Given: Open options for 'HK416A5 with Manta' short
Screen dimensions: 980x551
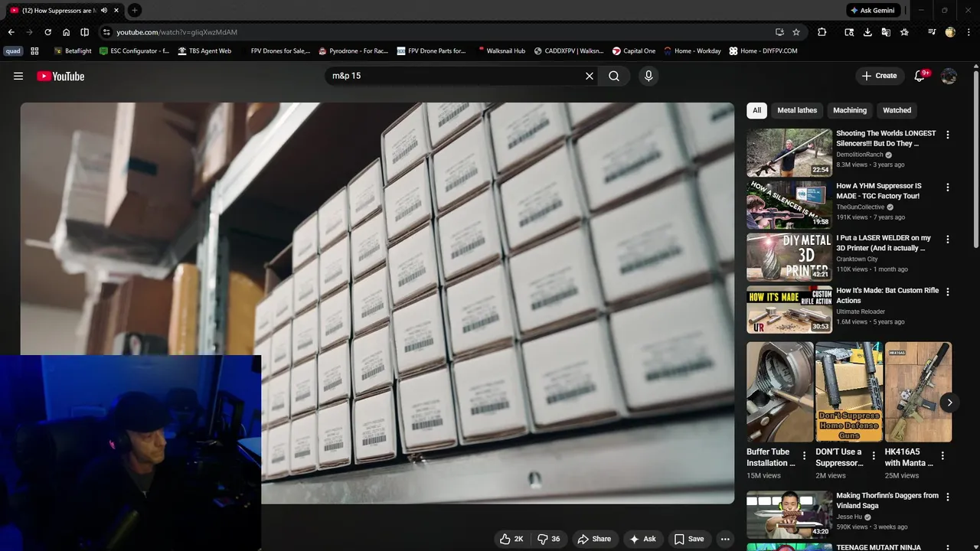Looking at the screenshot, I should 942,455.
